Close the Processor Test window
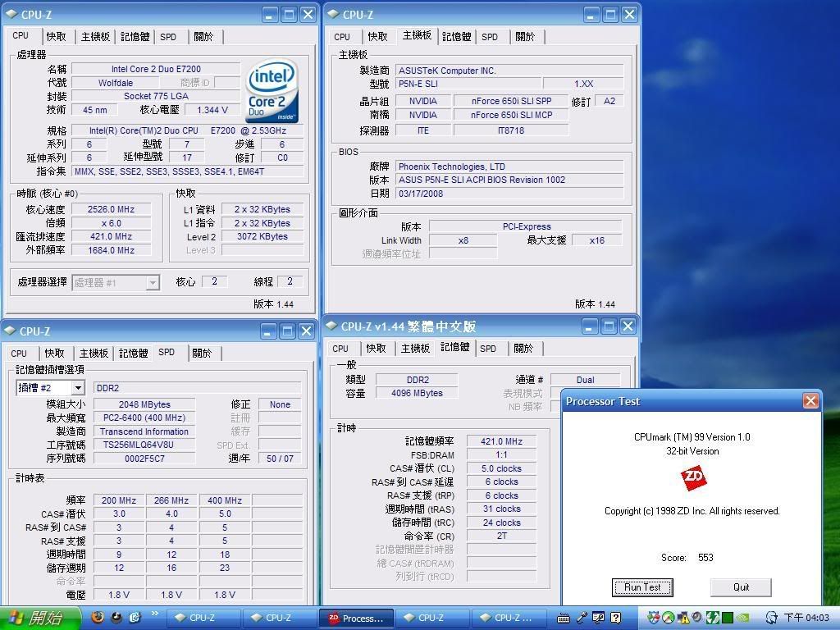Screen dimensions: 840x630 click(810, 401)
